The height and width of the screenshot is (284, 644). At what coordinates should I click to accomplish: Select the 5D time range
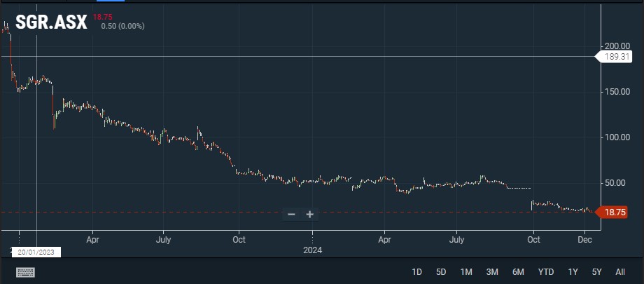(x=441, y=272)
